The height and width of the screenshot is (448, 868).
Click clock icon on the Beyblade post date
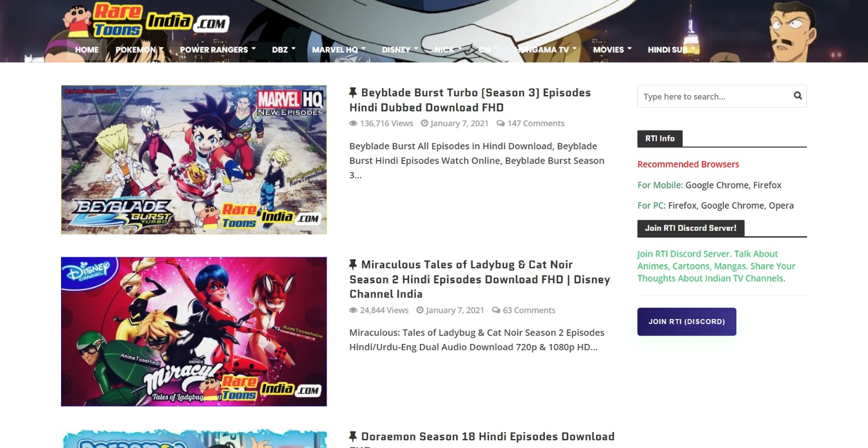pos(424,123)
